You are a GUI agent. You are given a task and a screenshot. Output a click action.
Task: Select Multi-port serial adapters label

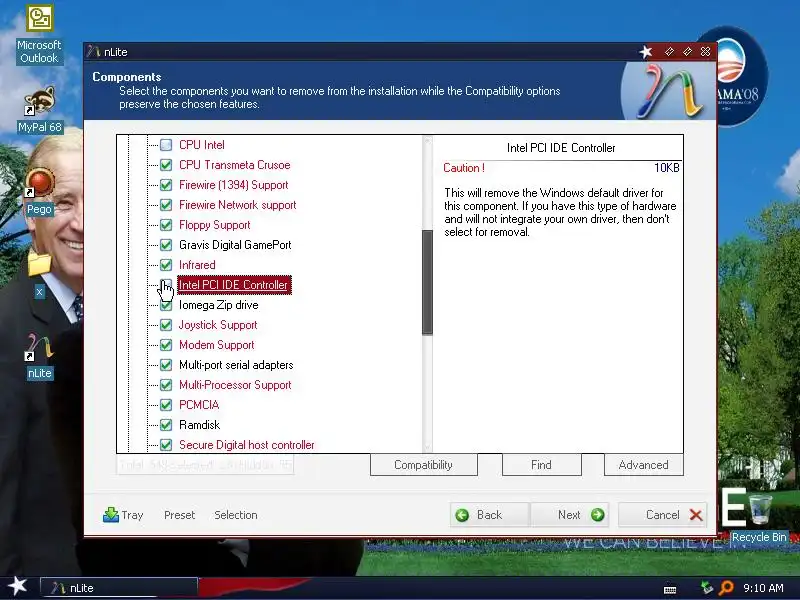[236, 365]
